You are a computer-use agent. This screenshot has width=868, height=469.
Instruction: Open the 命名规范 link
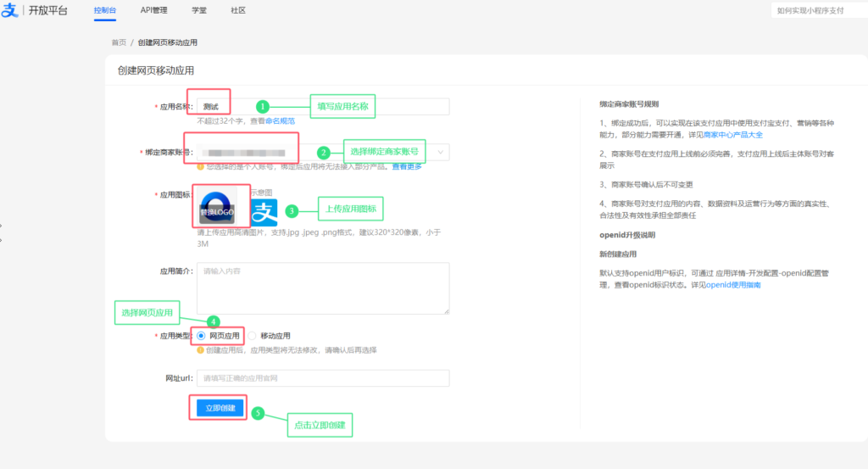click(280, 120)
